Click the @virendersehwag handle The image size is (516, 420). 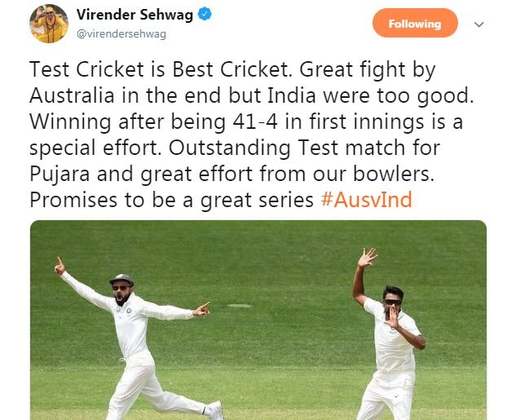click(x=121, y=34)
